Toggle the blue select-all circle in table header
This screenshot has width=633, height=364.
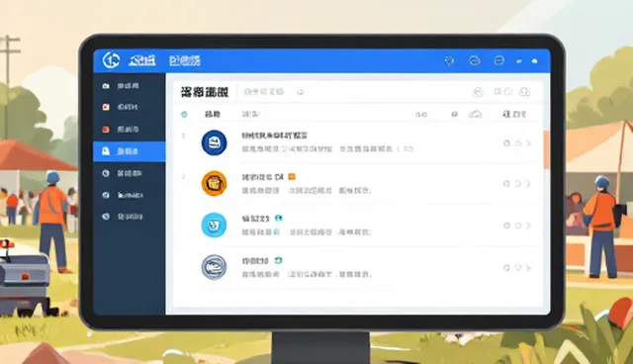coord(184,115)
